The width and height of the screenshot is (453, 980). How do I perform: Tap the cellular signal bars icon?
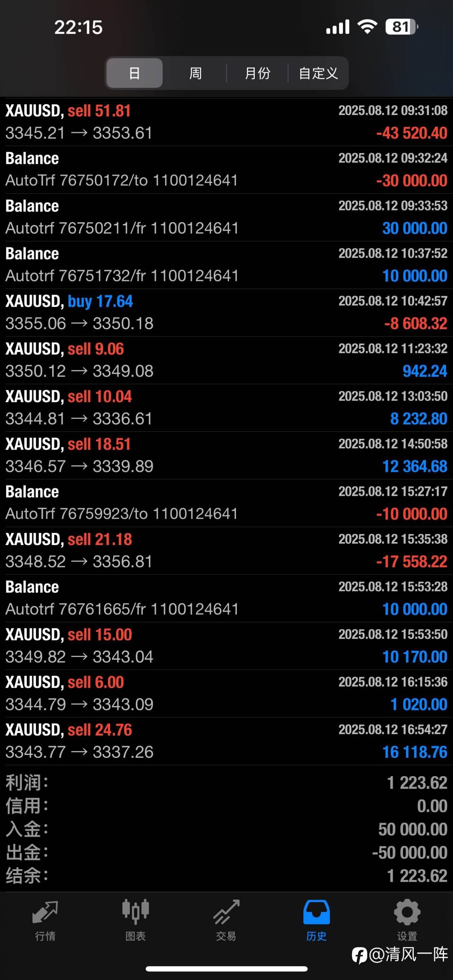(x=338, y=27)
